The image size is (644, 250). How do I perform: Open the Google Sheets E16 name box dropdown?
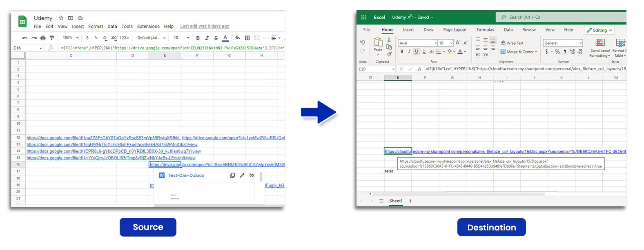(41, 48)
